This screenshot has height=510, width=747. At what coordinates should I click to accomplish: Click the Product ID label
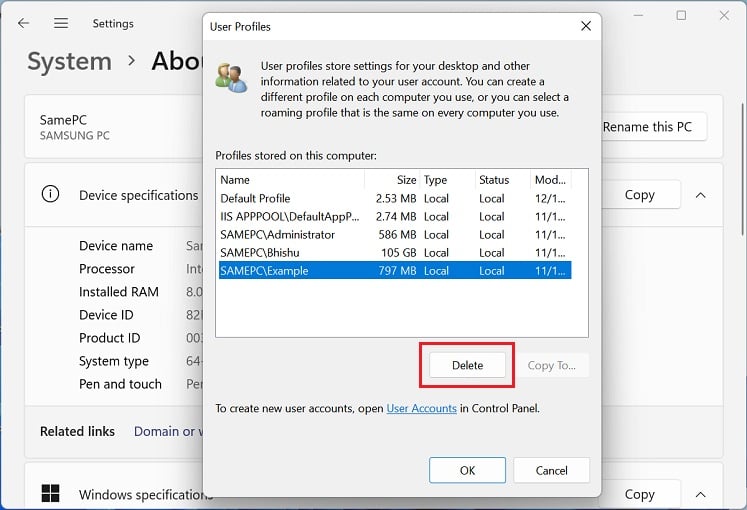pos(110,338)
